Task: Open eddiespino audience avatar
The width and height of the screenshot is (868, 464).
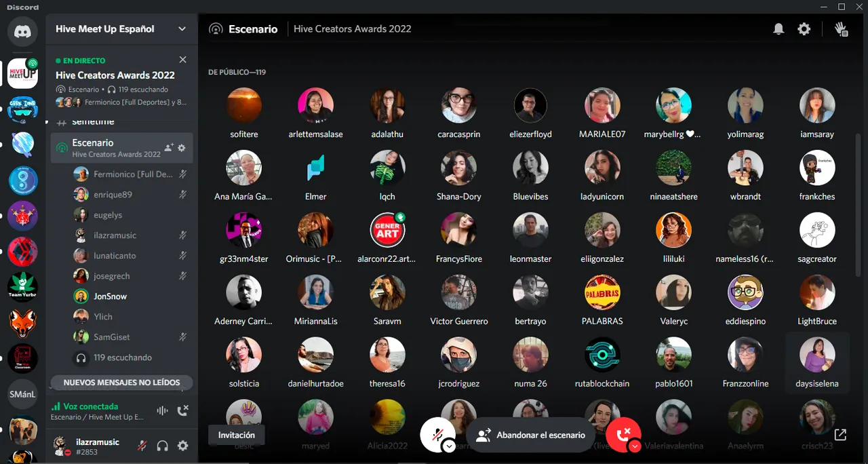Action: pyautogui.click(x=745, y=293)
